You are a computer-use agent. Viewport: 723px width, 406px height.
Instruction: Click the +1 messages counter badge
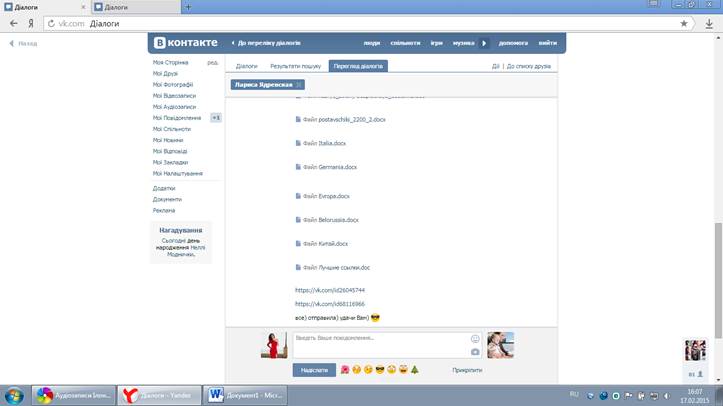point(216,118)
